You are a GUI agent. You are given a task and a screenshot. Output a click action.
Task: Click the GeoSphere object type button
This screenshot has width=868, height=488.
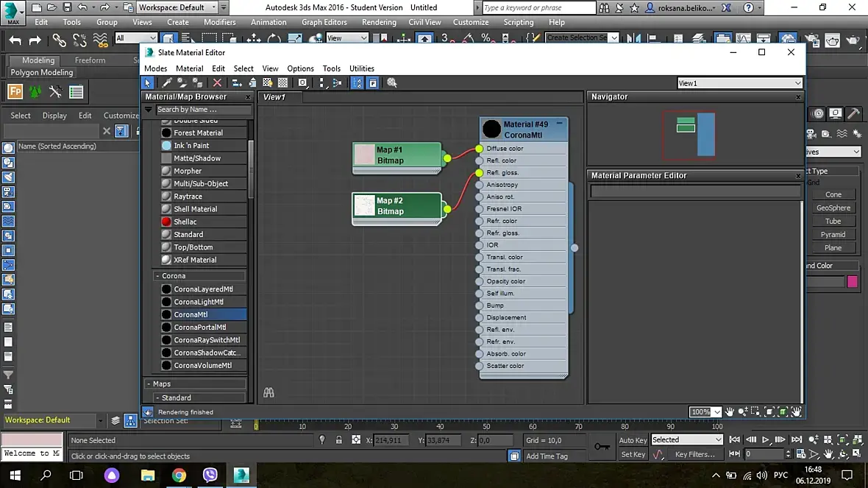click(x=833, y=208)
